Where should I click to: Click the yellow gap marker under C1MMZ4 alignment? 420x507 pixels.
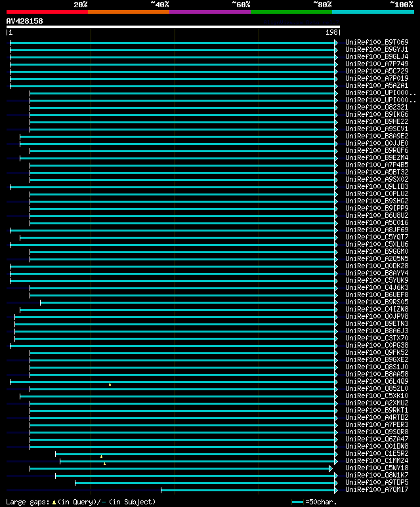(x=104, y=464)
